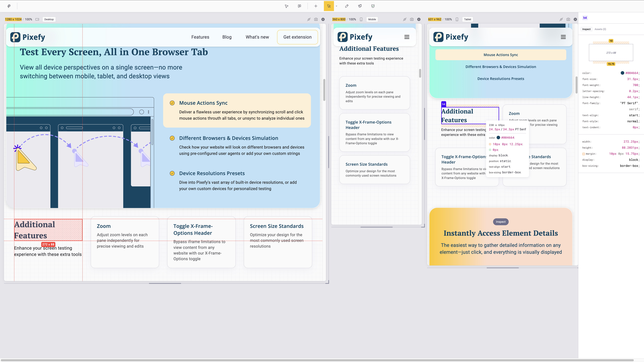The width and height of the screenshot is (644, 362).
Task: Rotate orientation icon in Mobile pane header
Action: 361,19
